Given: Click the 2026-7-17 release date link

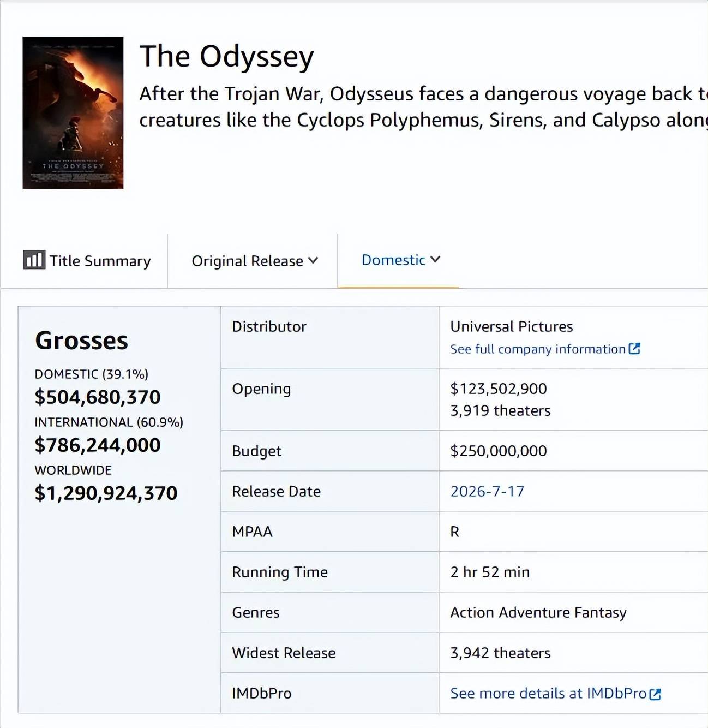Looking at the screenshot, I should coord(487,491).
